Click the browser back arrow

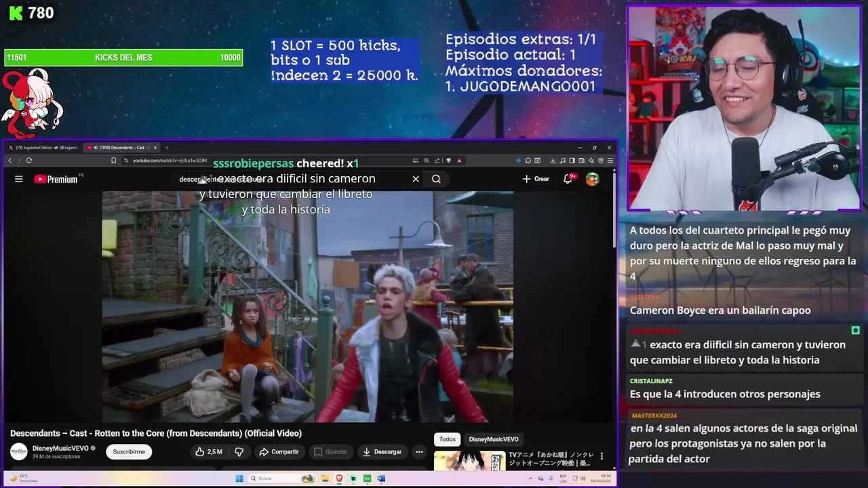point(10,161)
